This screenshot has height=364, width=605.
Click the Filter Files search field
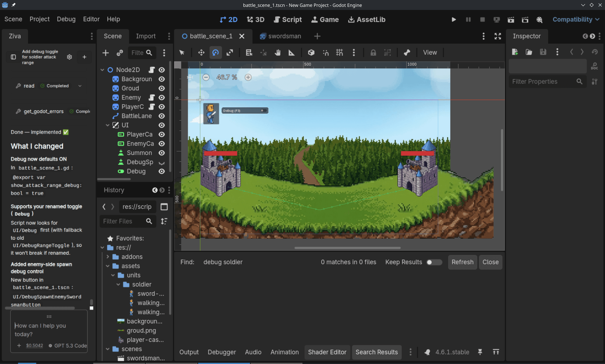point(128,221)
